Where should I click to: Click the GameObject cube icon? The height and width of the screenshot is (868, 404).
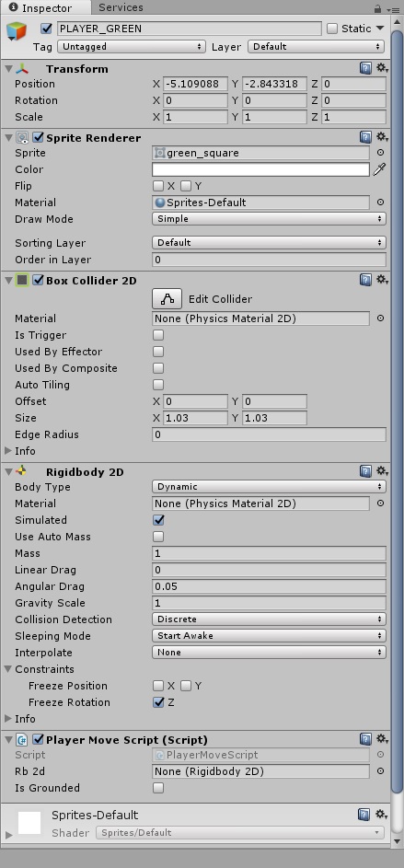click(x=17, y=31)
